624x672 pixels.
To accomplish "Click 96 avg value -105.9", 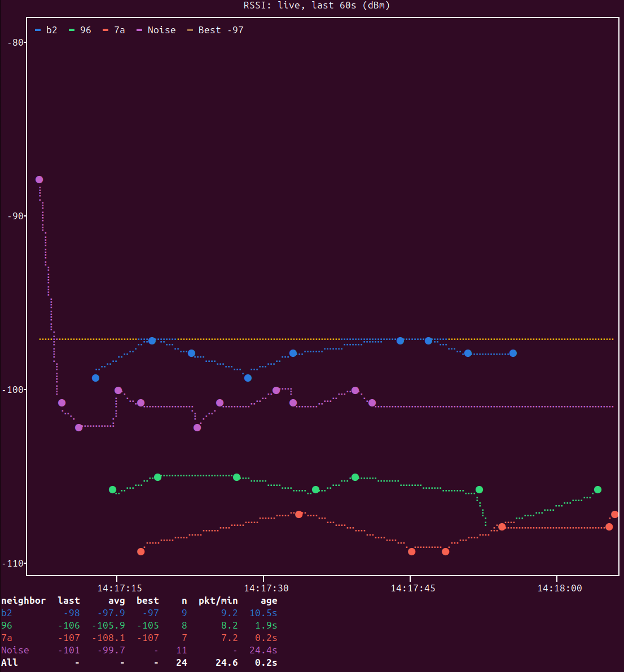I will pyautogui.click(x=108, y=625).
